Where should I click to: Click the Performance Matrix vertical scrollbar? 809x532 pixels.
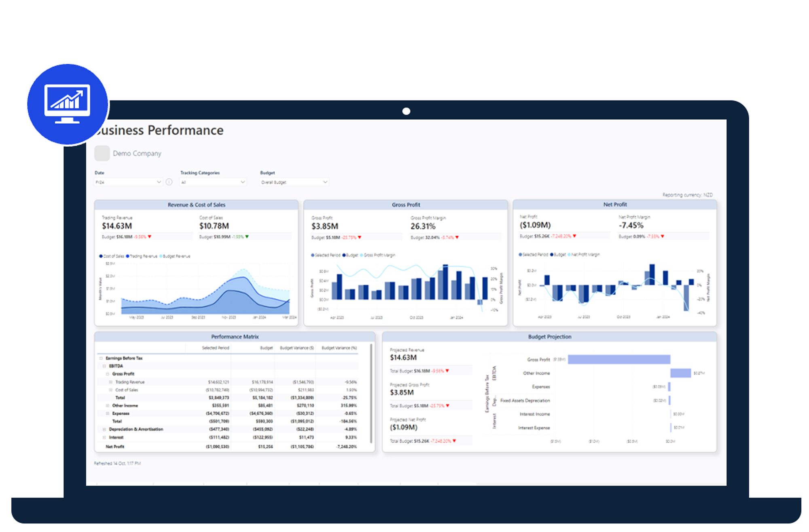(x=371, y=392)
